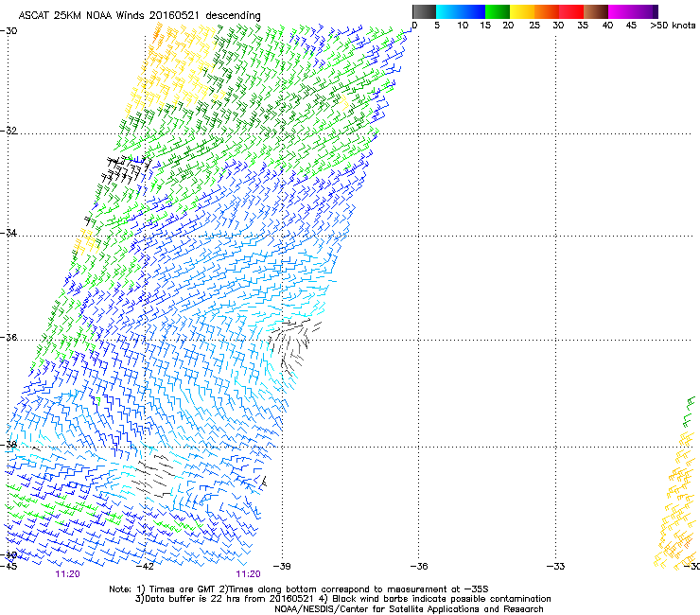This screenshot has width=700, height=615.
Task: Click the plot title 'ASCAT 25KM NOAA Winds 20160521 descending'
Action: pos(139,15)
